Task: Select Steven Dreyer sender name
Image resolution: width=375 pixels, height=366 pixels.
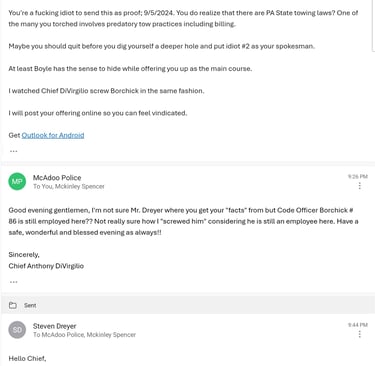Action: pyautogui.click(x=55, y=326)
